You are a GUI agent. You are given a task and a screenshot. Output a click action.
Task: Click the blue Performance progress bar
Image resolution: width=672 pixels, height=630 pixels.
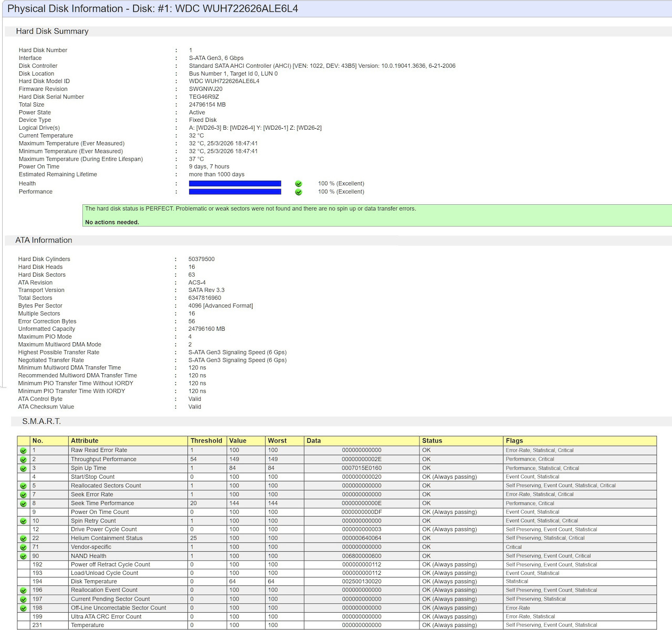[235, 192]
